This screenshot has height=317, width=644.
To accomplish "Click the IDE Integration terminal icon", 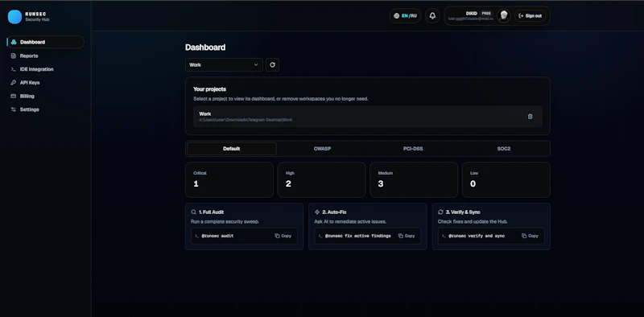I will click(x=13, y=69).
